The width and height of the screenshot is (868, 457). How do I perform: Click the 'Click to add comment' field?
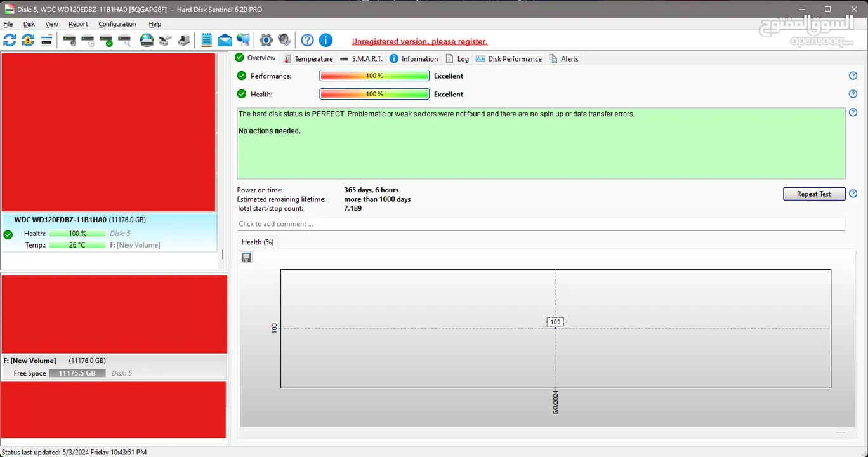pyautogui.click(x=541, y=224)
